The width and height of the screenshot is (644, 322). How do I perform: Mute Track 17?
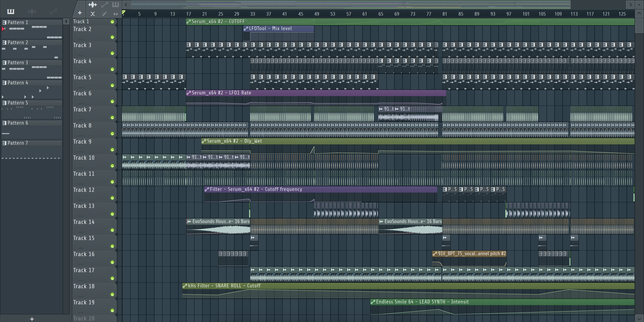pyautogui.click(x=112, y=278)
